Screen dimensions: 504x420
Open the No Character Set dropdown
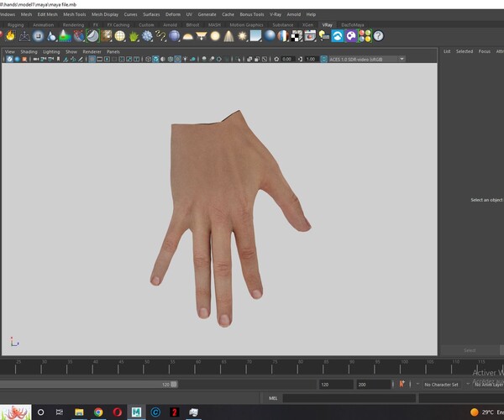pos(441,385)
